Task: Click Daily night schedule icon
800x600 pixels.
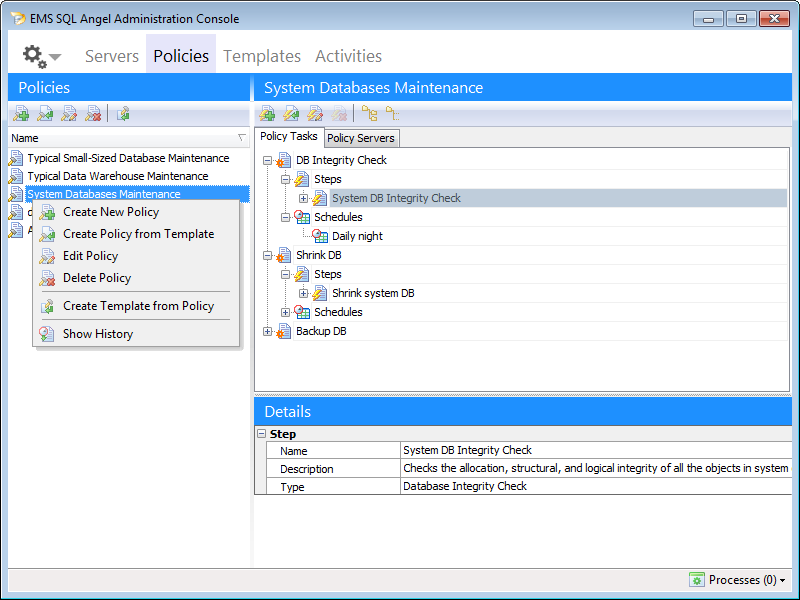Action: pos(320,236)
